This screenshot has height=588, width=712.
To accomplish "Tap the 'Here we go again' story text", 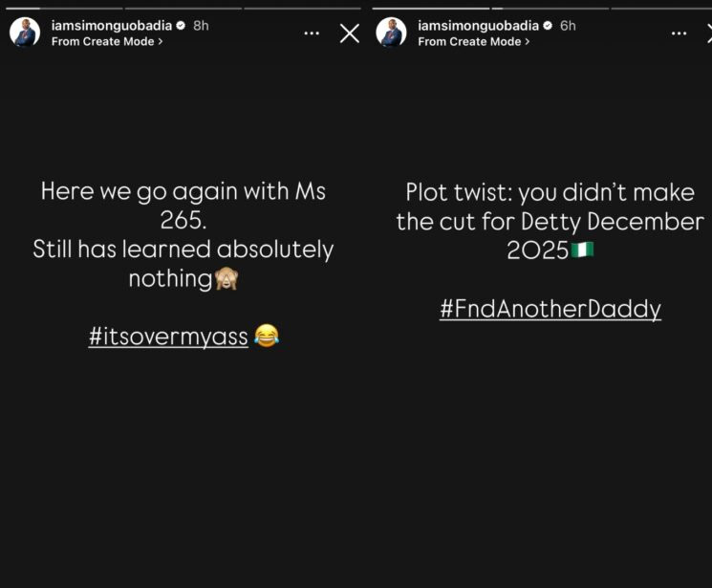I will tap(183, 234).
